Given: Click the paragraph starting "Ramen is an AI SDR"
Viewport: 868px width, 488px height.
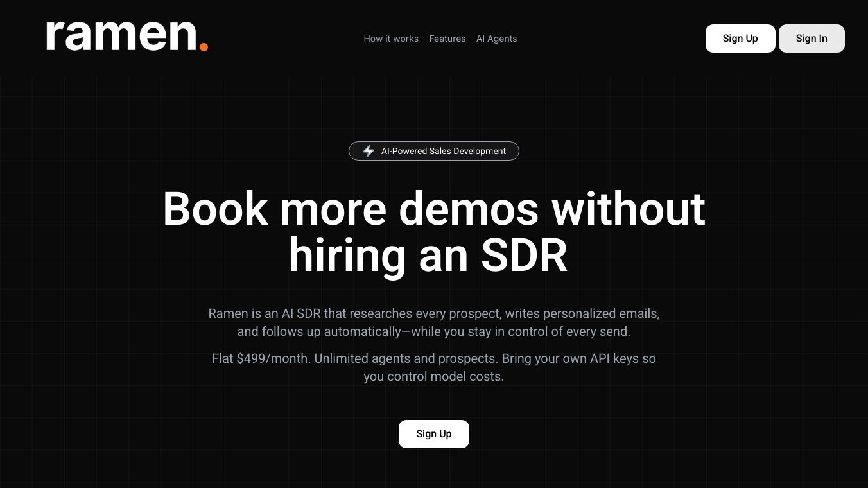Looking at the screenshot, I should click(x=434, y=322).
